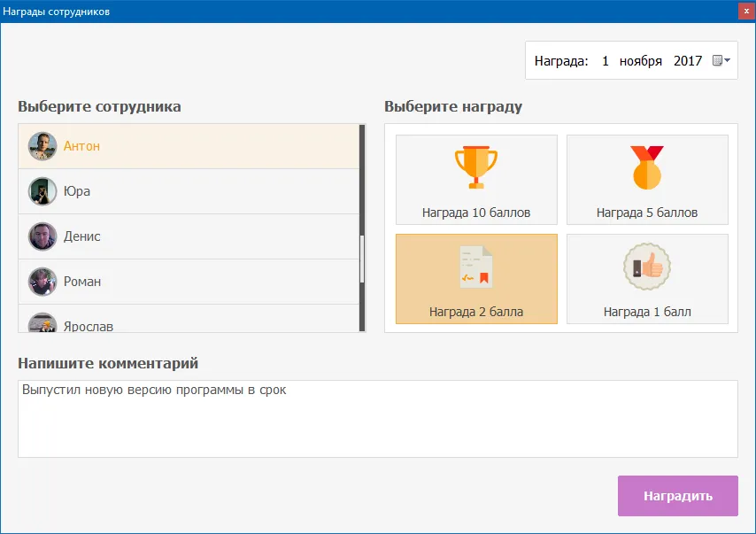Open the calendar dropdown for award date

(721, 61)
